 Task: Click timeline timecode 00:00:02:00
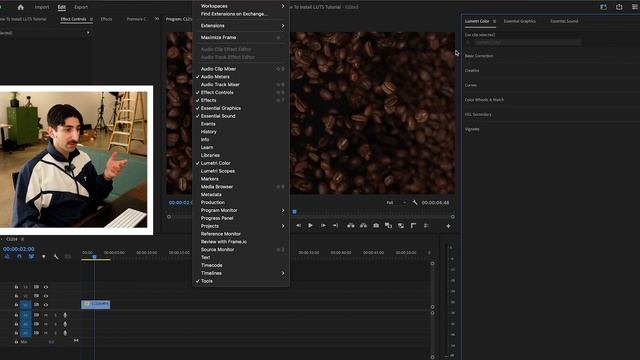point(19,249)
